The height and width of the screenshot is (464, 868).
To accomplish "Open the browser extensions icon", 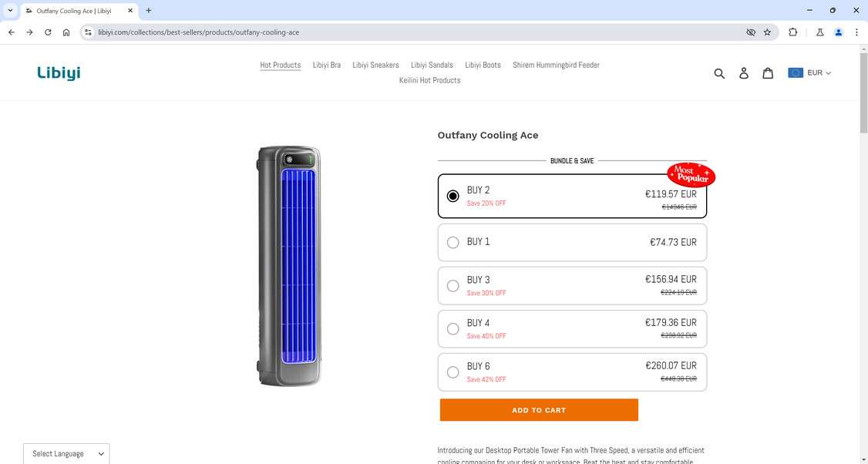I will point(792,32).
